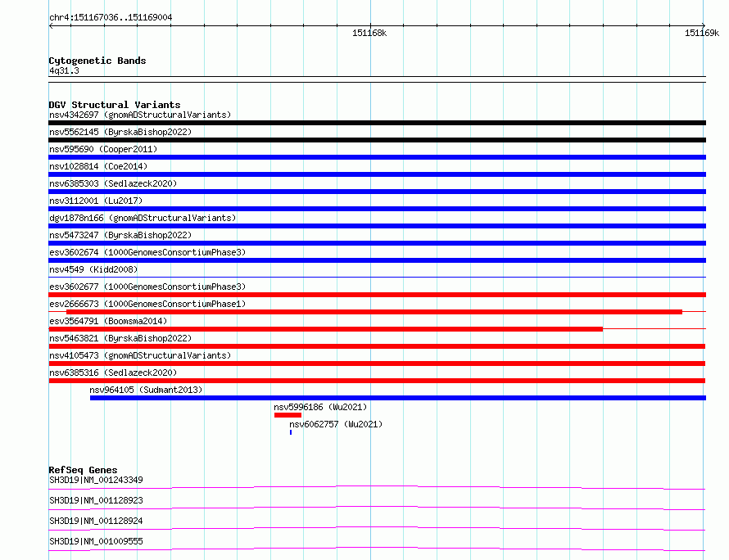Click the 151168k ruler marker
This screenshot has width=729, height=560.
point(369,33)
